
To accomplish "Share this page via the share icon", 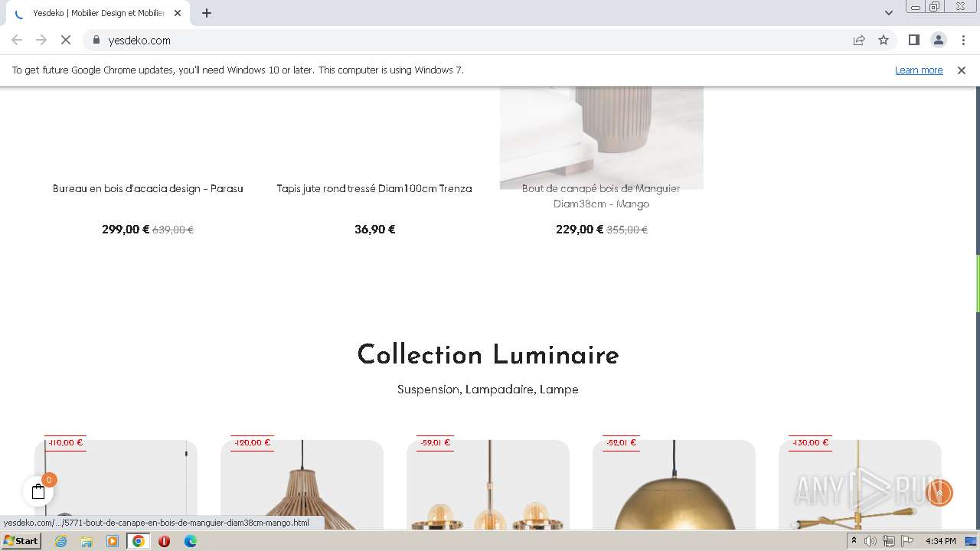I will click(x=859, y=40).
